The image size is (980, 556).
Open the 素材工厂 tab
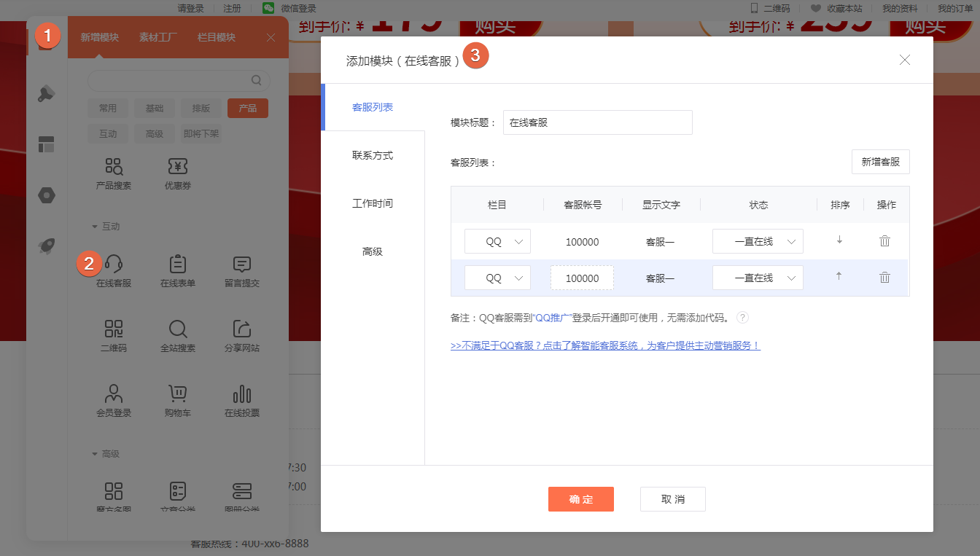click(158, 37)
